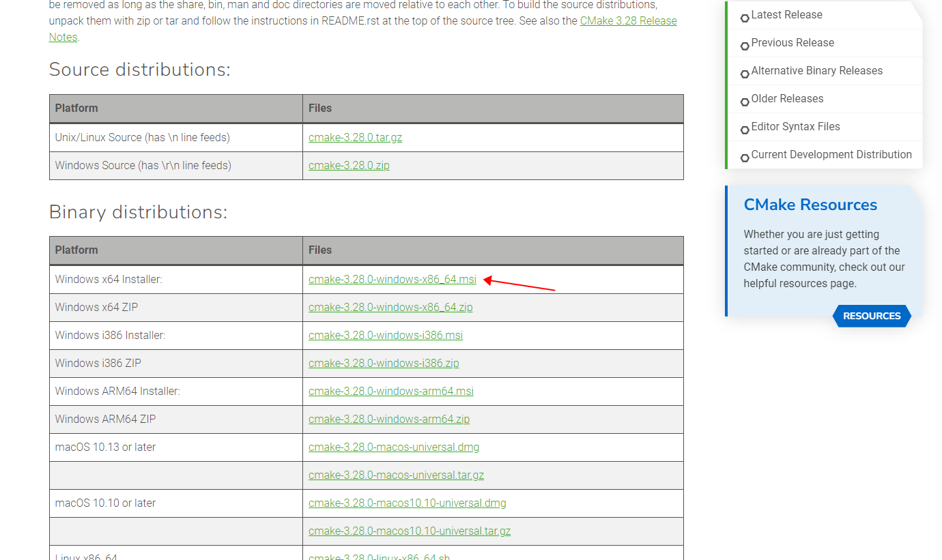Image resolution: width=942 pixels, height=560 pixels.
Task: Download cmake-3.28.0-macos10.10-universal.tar.gz file
Action: [x=410, y=531]
